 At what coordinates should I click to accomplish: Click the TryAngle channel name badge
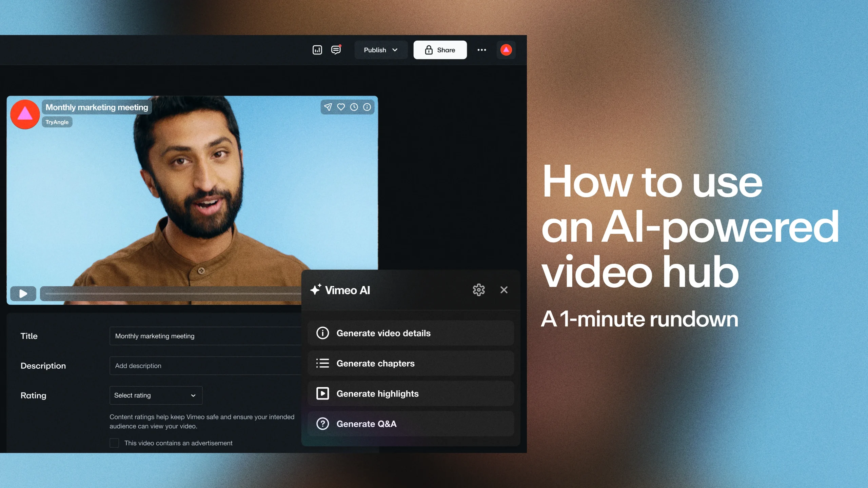tap(57, 122)
